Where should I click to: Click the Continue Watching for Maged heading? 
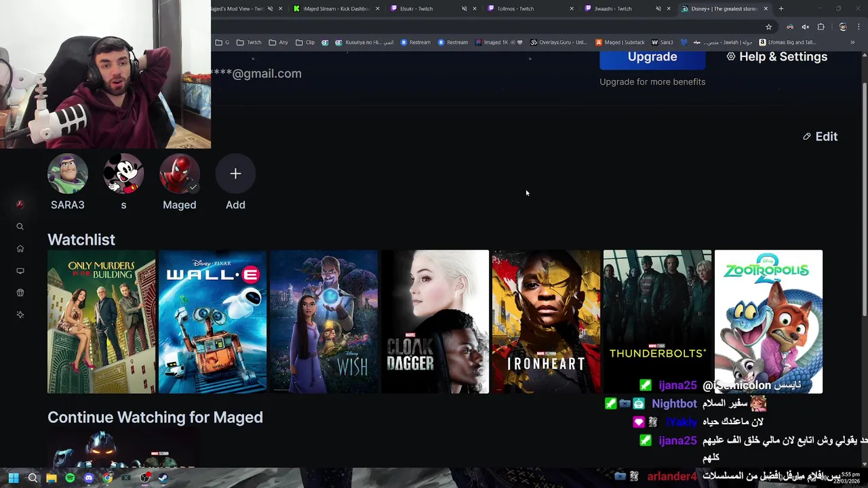click(155, 418)
